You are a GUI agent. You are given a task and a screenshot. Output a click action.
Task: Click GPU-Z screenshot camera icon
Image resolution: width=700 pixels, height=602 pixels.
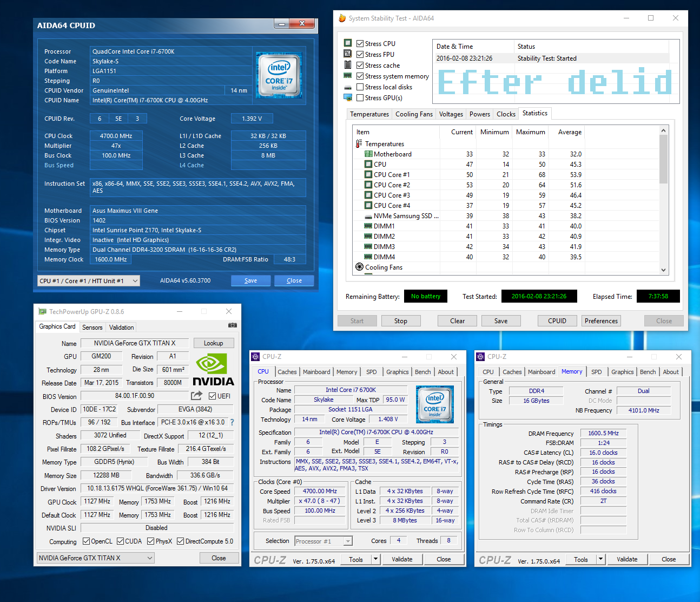click(233, 325)
